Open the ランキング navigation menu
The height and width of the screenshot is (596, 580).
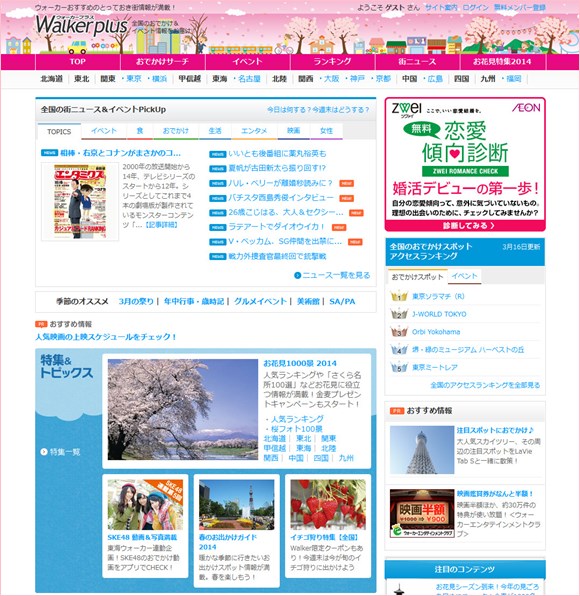coord(333,62)
